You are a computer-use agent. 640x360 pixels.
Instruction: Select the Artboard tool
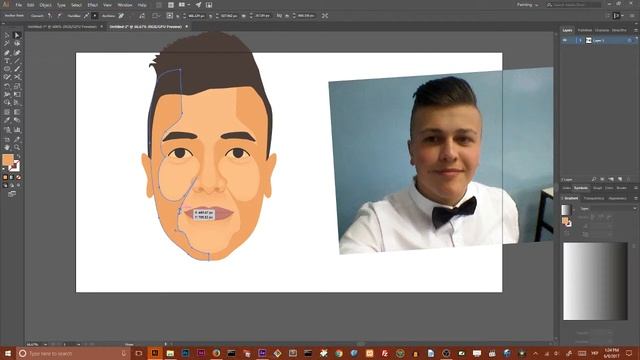coord(7,139)
